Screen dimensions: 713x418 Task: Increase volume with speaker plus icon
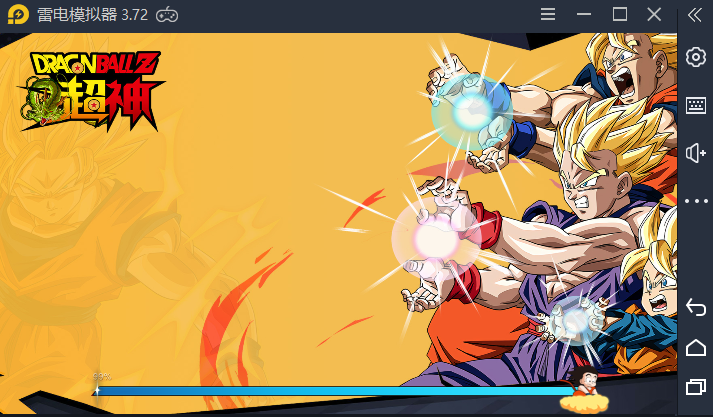point(696,153)
